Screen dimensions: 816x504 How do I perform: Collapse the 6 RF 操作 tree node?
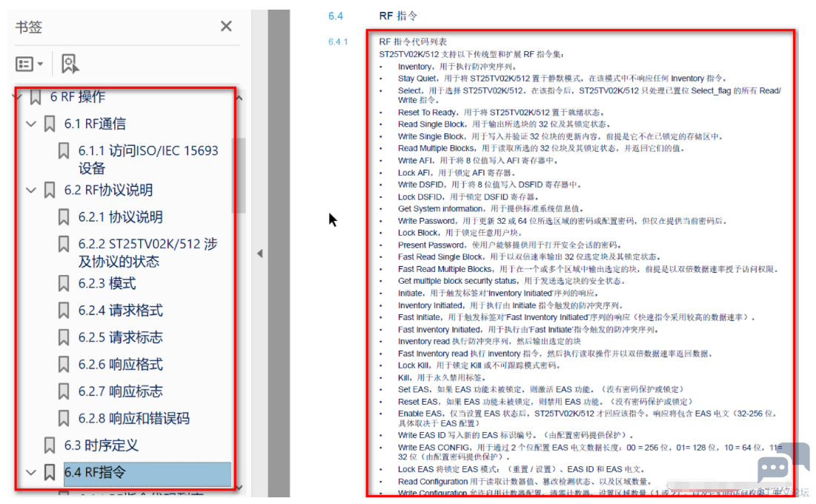19,97
